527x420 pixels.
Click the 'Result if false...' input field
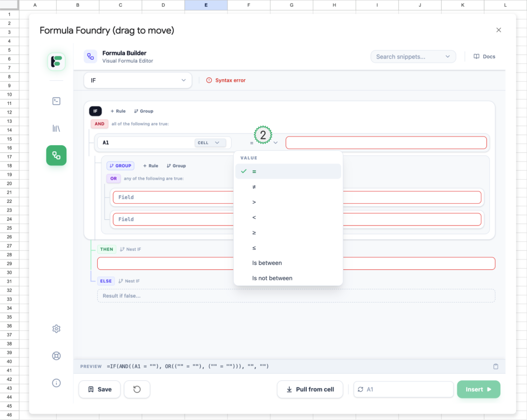click(x=296, y=295)
